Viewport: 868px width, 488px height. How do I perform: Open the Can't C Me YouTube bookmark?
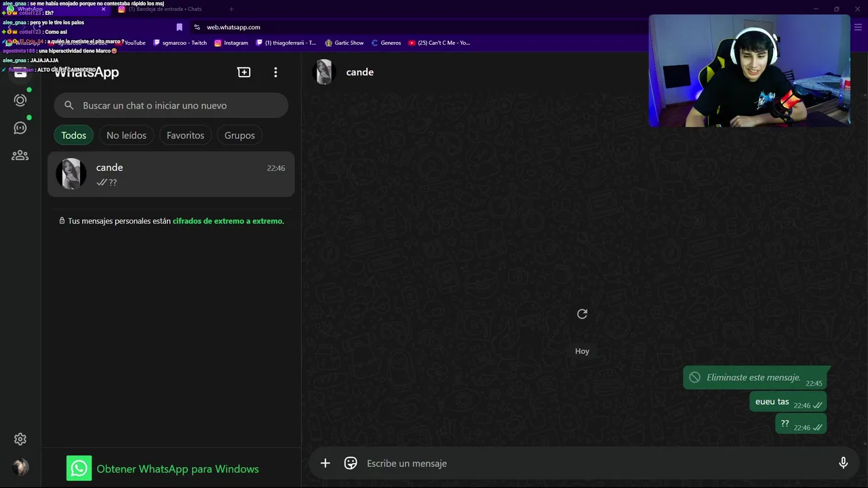coord(439,43)
